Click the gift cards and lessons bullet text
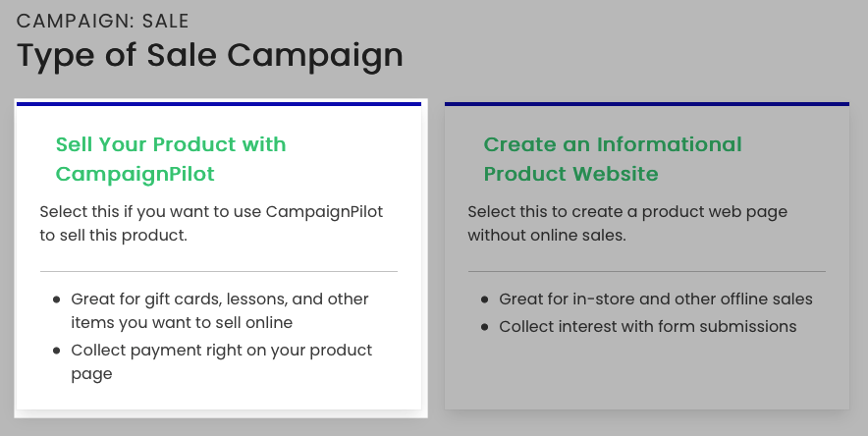This screenshot has height=436, width=868. [x=220, y=310]
